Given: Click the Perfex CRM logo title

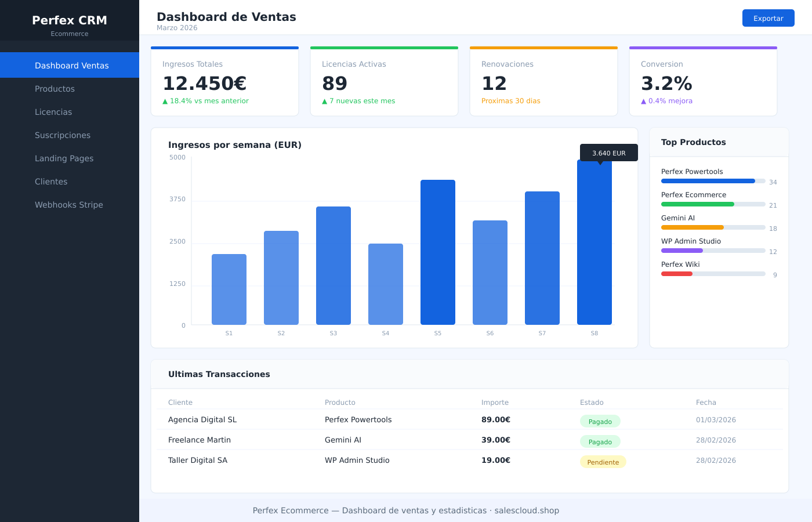Looking at the screenshot, I should [70, 20].
